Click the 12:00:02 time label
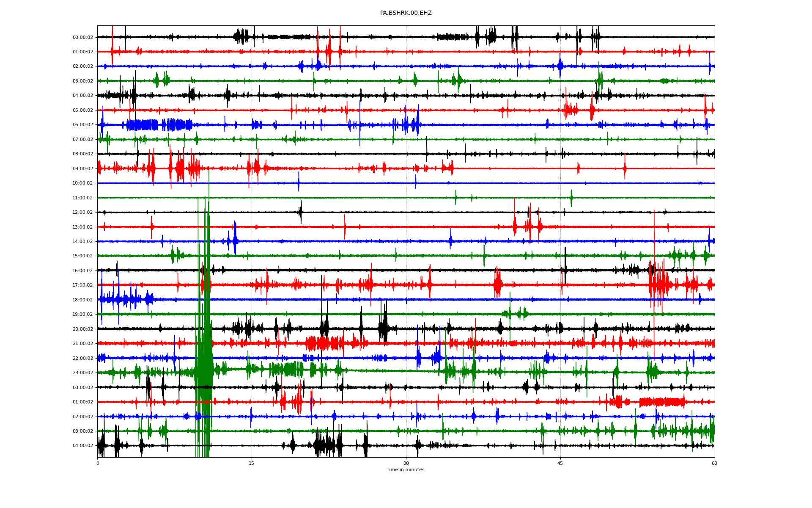The width and height of the screenshot is (812, 508). click(82, 213)
